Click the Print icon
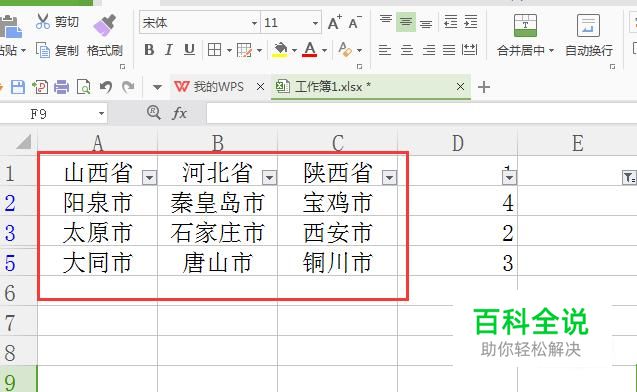Screen dimensions: 637x392 (61, 87)
